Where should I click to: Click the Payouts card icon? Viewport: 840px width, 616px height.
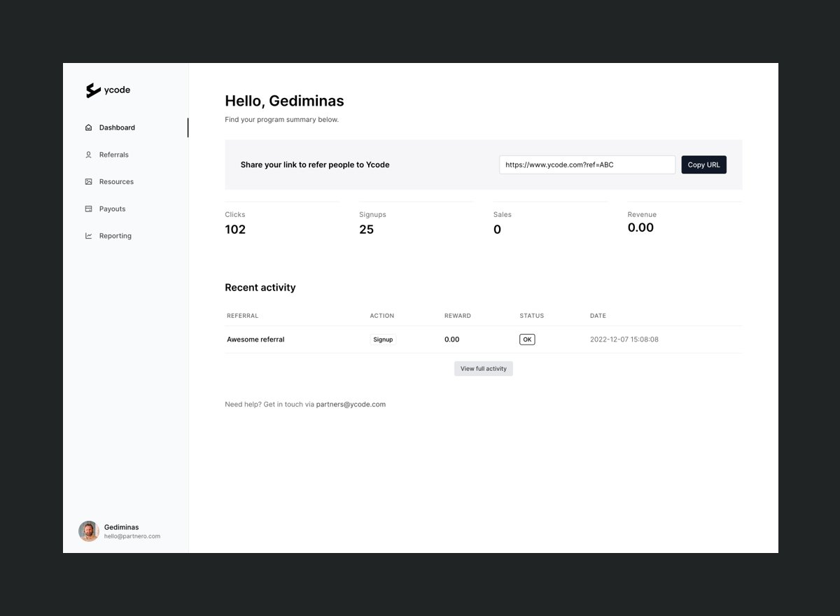89,209
